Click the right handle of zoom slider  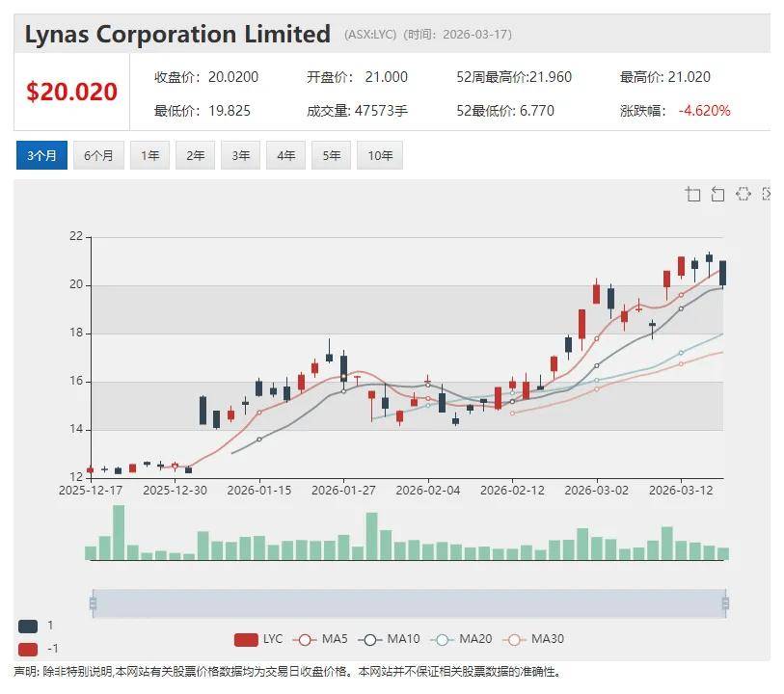click(724, 603)
